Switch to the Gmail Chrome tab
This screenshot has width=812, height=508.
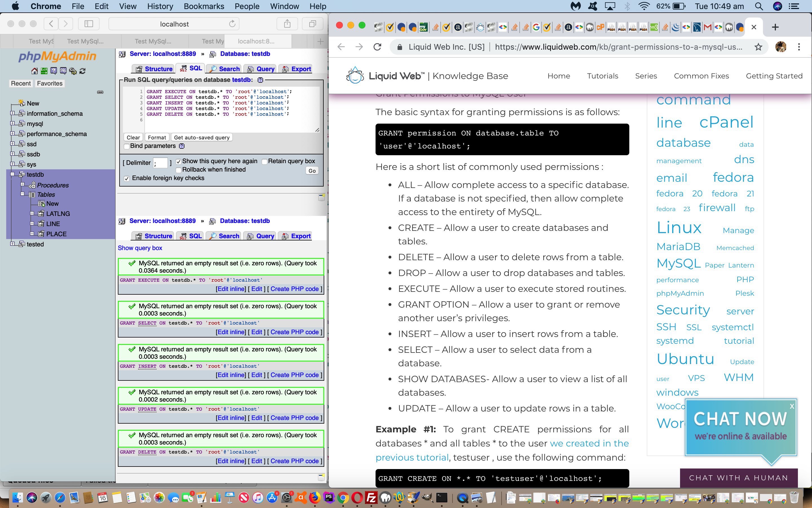click(707, 27)
